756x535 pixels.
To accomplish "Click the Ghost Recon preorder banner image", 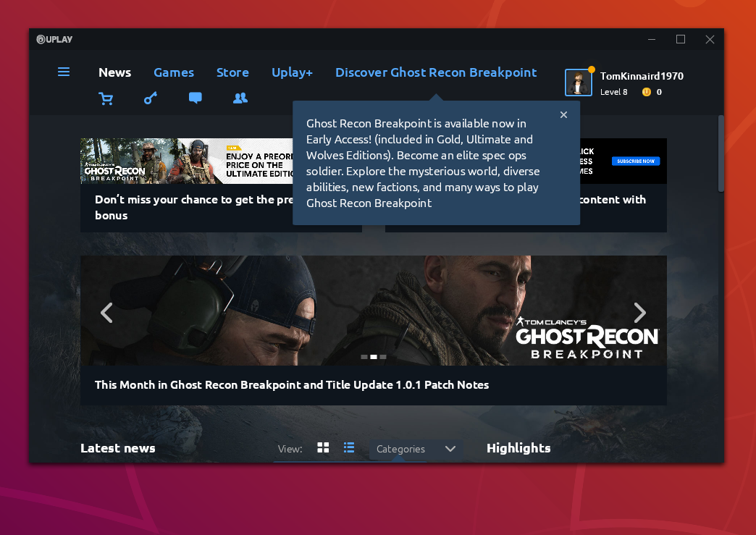I will tap(187, 161).
